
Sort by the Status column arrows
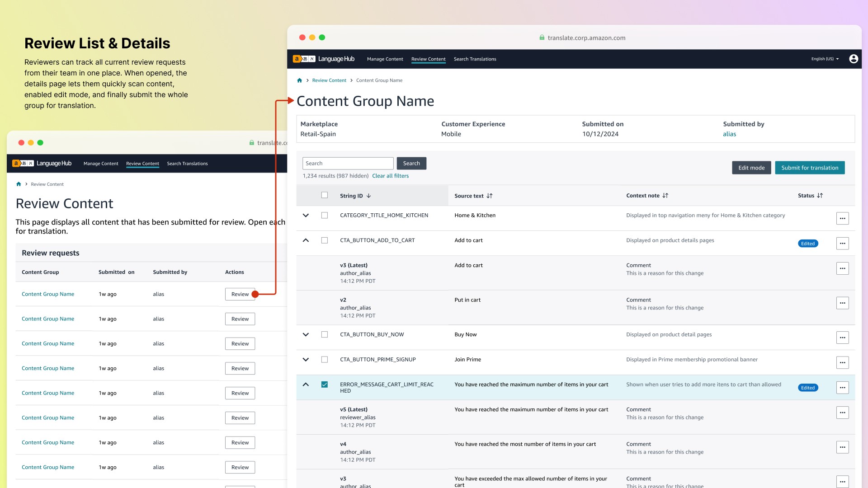820,196
